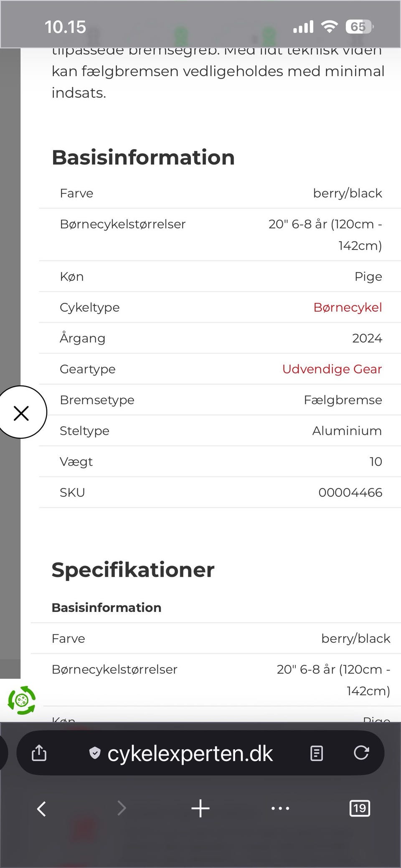Open the tab switcher showing 19 tabs
Screen dimensions: 401x868
(360, 808)
